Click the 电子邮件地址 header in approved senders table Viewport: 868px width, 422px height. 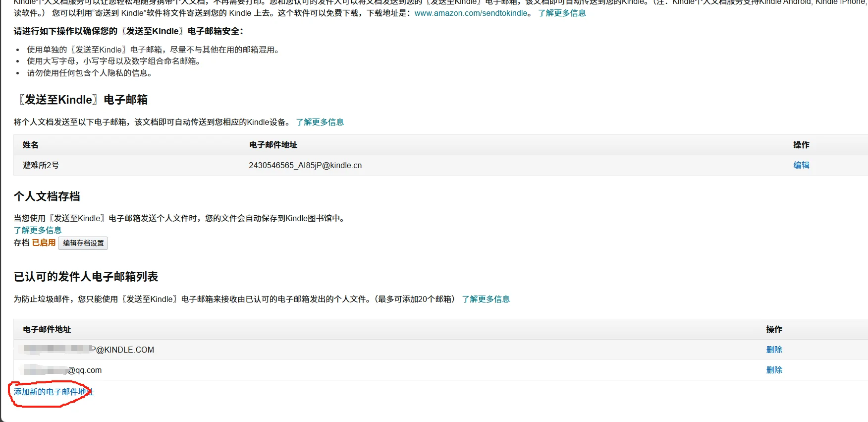[47, 329]
